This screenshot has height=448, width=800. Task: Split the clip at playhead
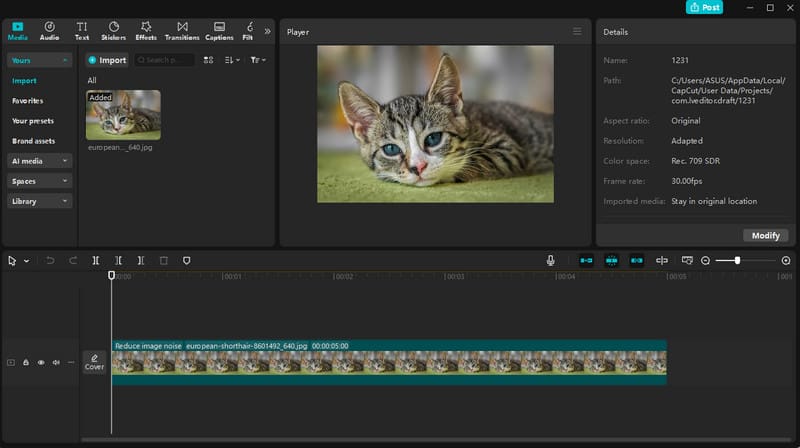(95, 261)
